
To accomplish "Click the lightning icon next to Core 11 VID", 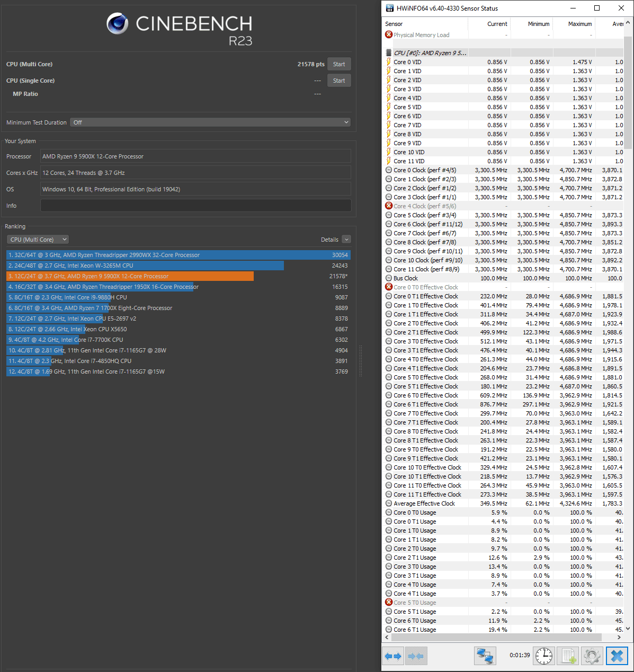I will pos(389,161).
